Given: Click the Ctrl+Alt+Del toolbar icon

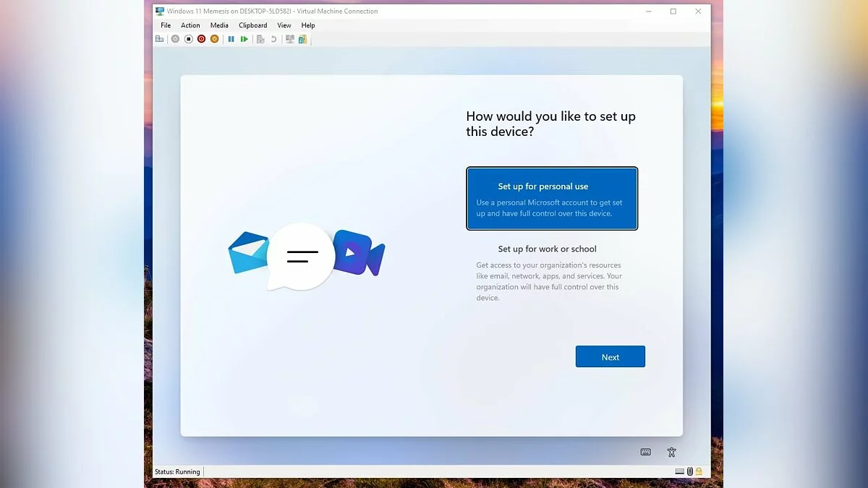Looking at the screenshot, I should coord(159,39).
